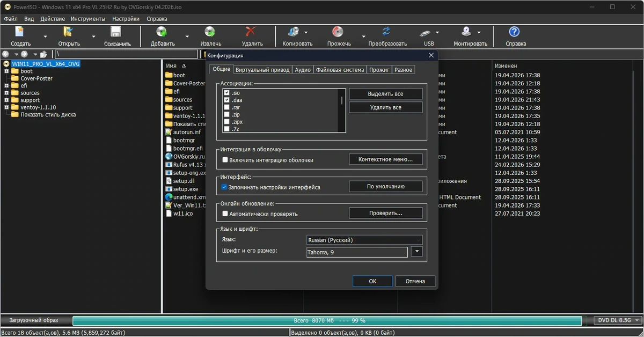Click the Извлечь (extract) toolbar icon

(210, 32)
